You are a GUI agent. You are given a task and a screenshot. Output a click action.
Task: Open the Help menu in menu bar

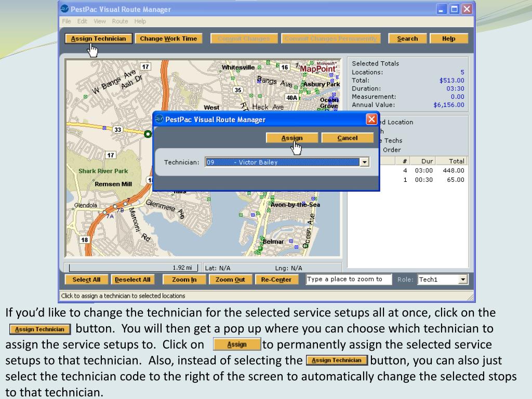[x=140, y=21]
